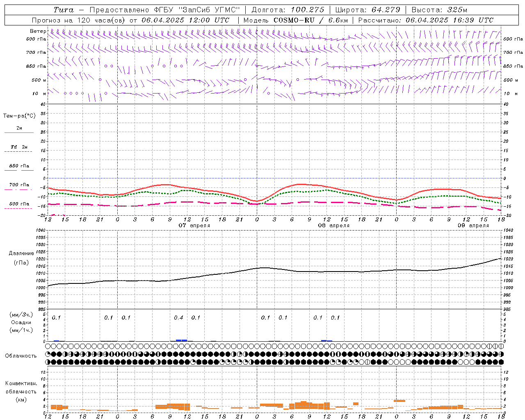Click the "07 апреля" date label
Image resolution: width=525 pixels, height=420 pixels.
click(x=194, y=226)
